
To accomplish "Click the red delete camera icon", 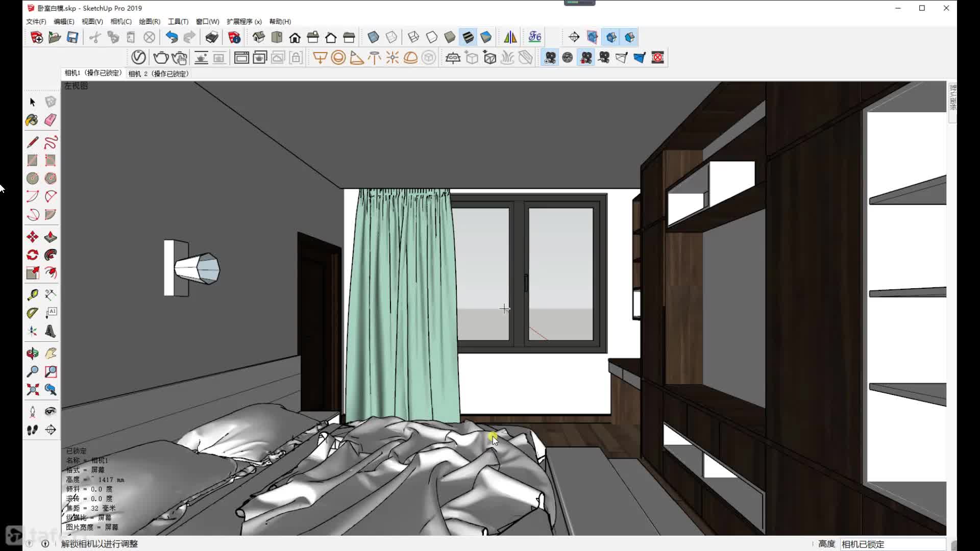I will pyautogui.click(x=658, y=58).
